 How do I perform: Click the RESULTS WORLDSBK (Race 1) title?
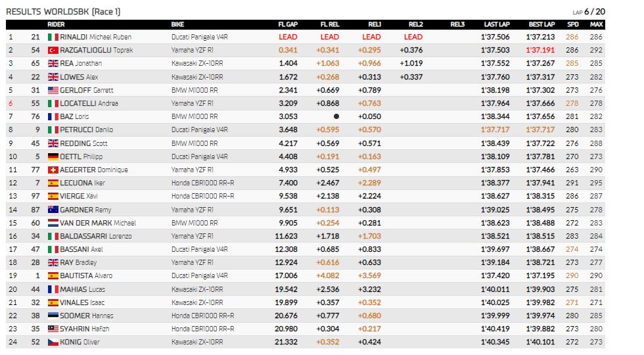tap(63, 12)
